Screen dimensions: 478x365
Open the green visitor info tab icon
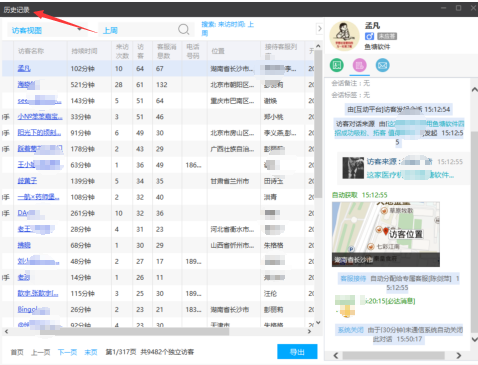[337, 65]
